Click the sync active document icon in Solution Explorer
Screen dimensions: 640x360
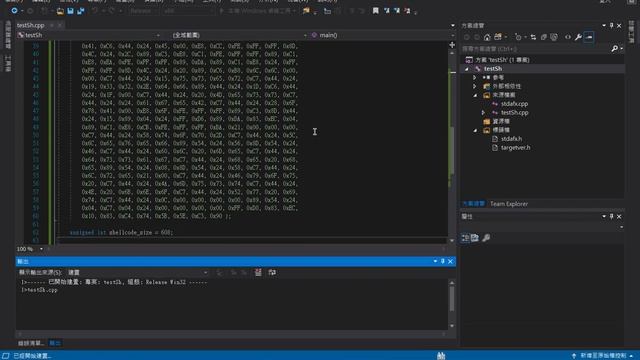tap(533, 37)
